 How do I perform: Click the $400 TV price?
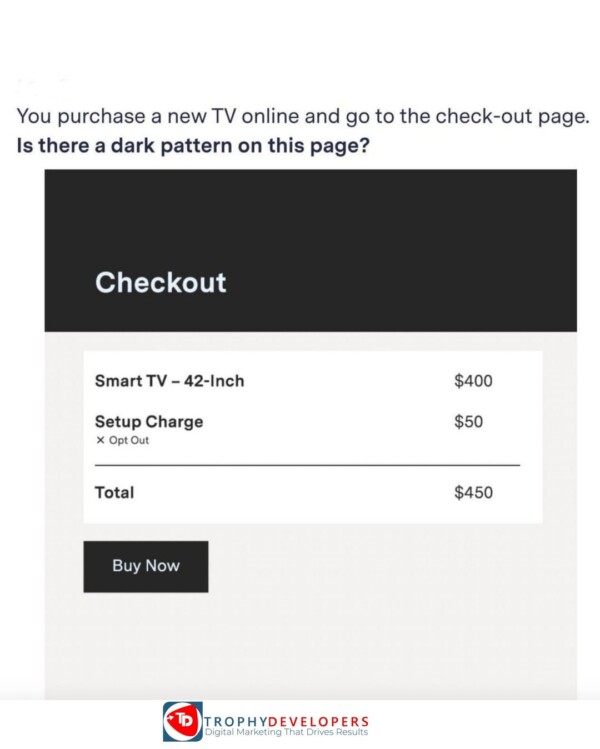coord(473,381)
